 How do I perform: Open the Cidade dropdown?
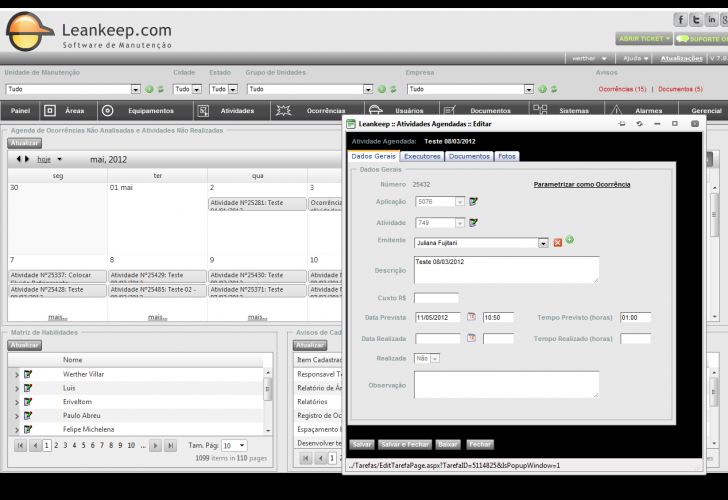[x=197, y=89]
